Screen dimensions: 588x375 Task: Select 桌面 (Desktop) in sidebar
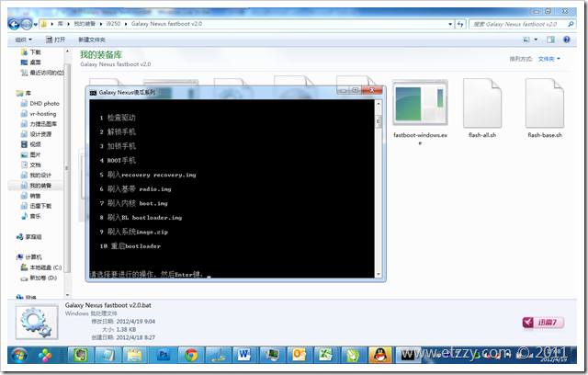(x=31, y=62)
